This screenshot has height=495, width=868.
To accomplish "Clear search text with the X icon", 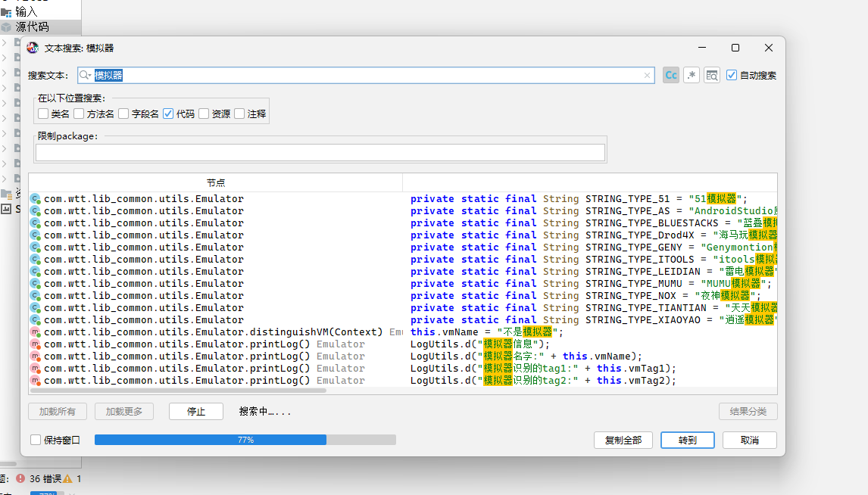I will click(647, 75).
